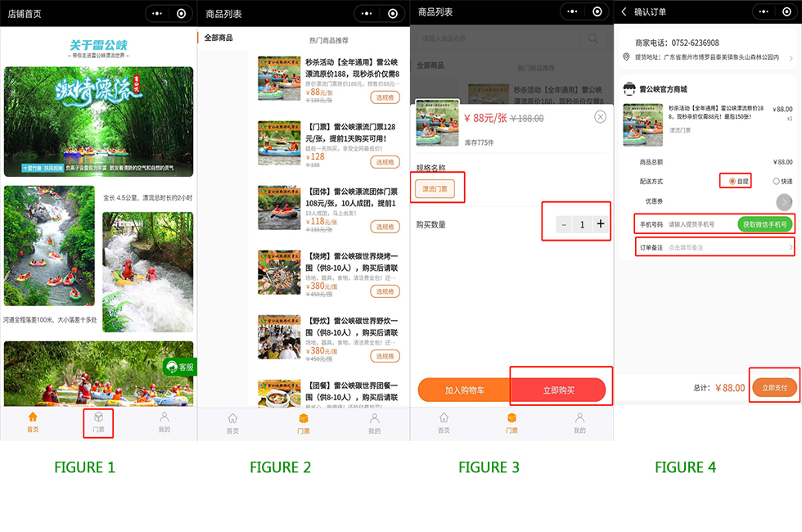This screenshot has height=532, width=802.
Task: Expand the 优惠券 coupon chevron
Action: coord(784,202)
